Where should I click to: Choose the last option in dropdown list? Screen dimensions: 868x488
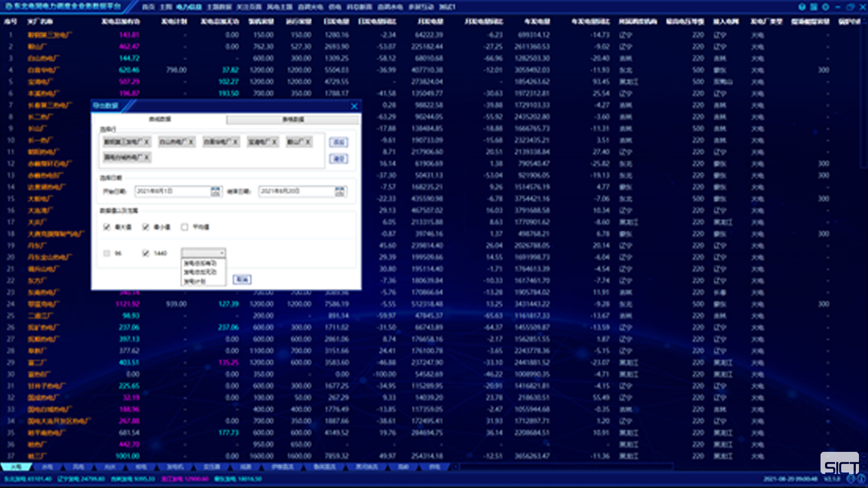coord(195,281)
